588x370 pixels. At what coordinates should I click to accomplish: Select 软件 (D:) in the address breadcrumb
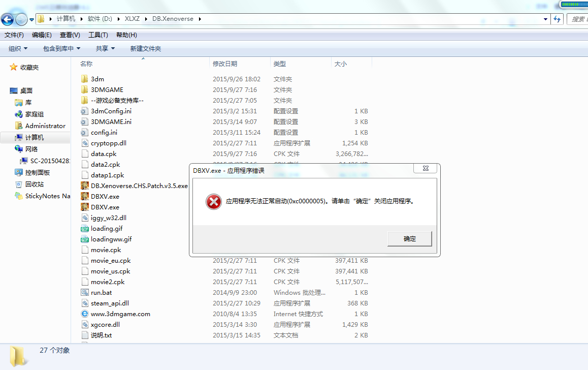click(100, 19)
